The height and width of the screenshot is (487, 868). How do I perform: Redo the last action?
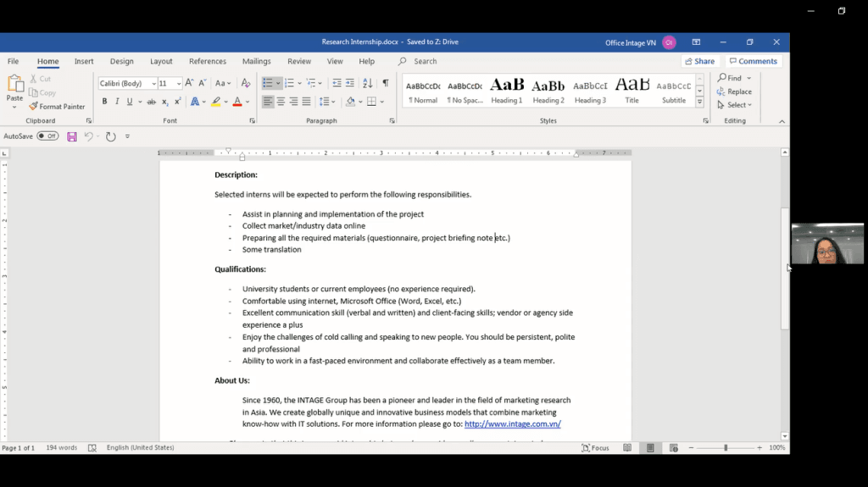(x=111, y=136)
